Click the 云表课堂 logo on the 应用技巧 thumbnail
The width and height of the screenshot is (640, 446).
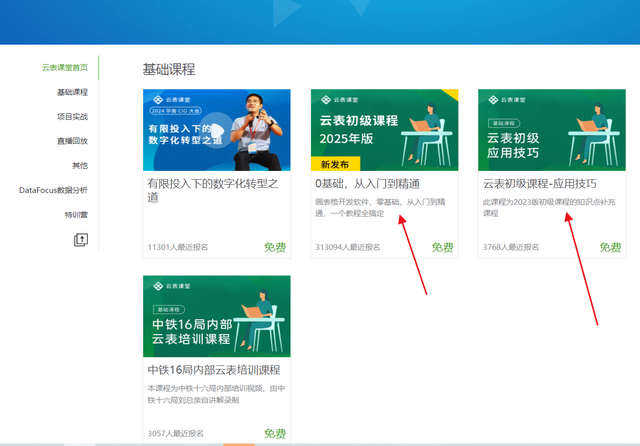(507, 100)
